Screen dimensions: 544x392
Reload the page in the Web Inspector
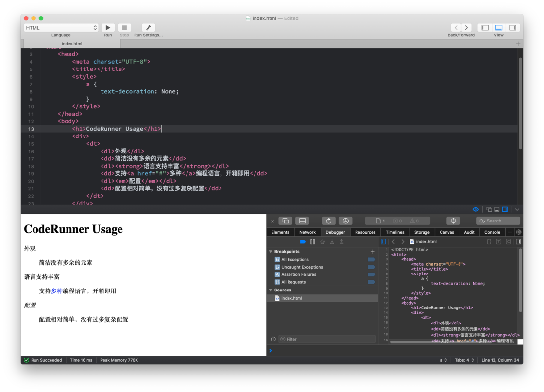click(328, 221)
